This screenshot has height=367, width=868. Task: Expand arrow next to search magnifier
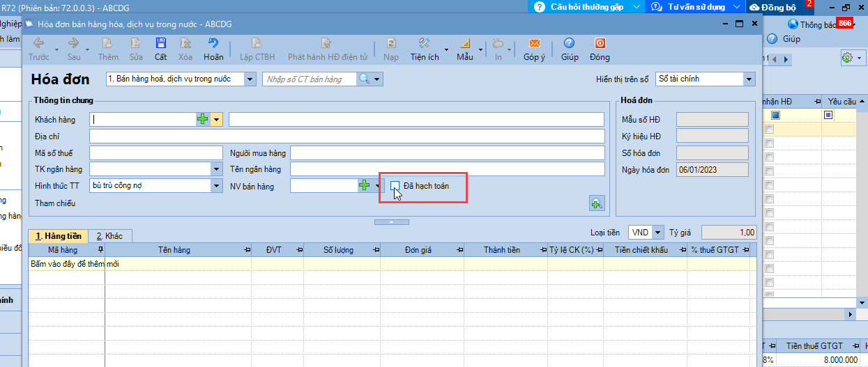(x=378, y=79)
